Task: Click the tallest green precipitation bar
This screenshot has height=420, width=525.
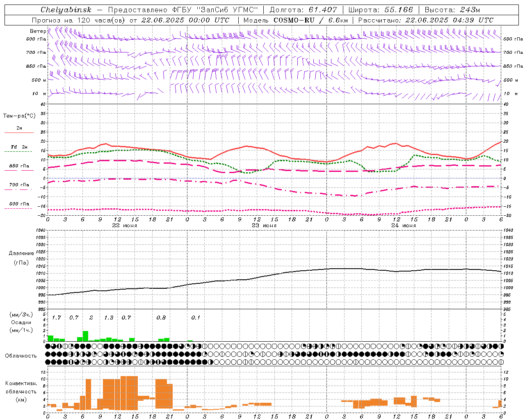Action: pos(85,336)
